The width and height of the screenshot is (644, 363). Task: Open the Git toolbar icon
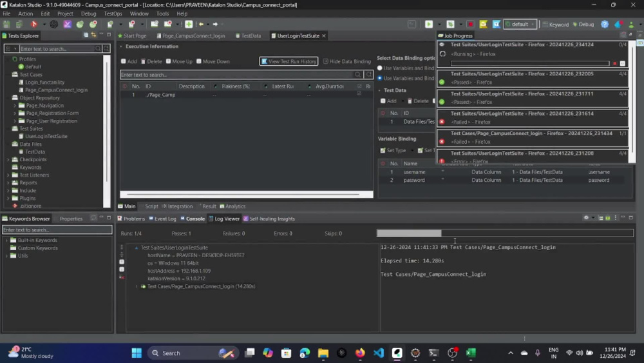(34, 25)
